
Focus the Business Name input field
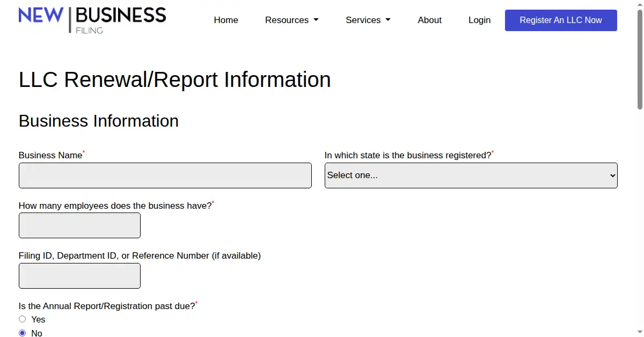pyautogui.click(x=165, y=175)
